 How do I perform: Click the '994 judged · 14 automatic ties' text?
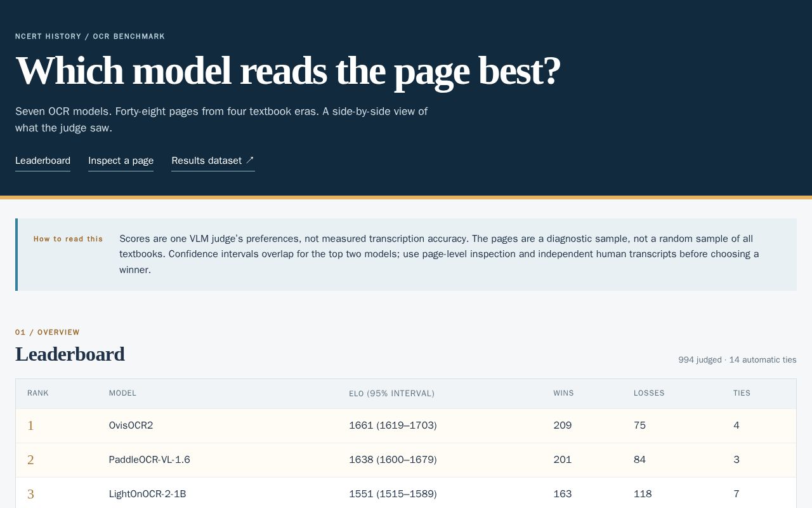[737, 359]
